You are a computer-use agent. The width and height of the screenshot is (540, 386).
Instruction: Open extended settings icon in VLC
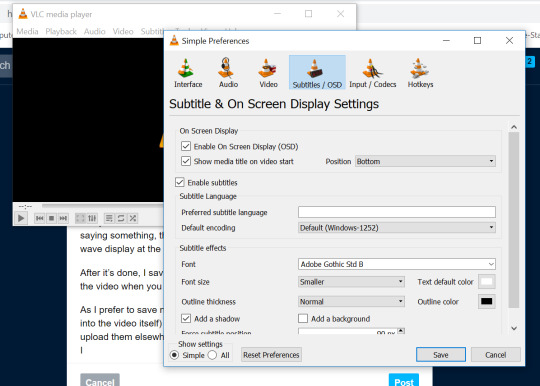point(92,218)
